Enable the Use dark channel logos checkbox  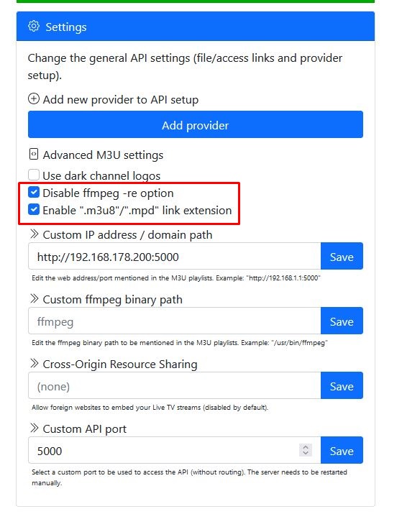click(x=34, y=175)
